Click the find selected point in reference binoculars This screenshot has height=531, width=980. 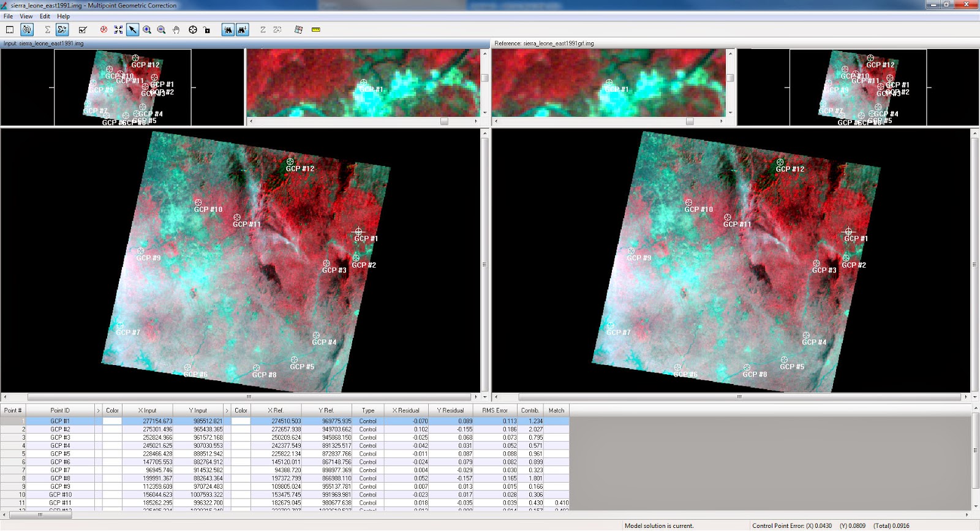pos(243,29)
